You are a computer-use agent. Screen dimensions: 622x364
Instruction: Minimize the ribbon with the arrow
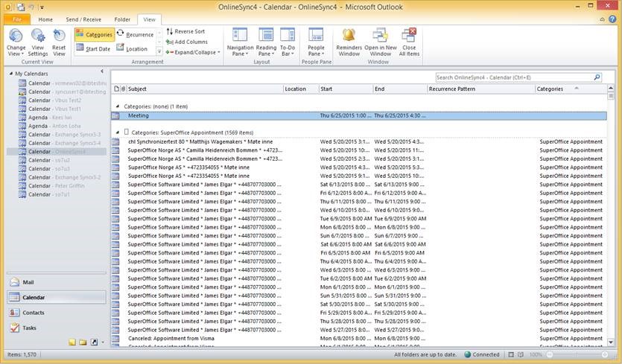pos(602,19)
